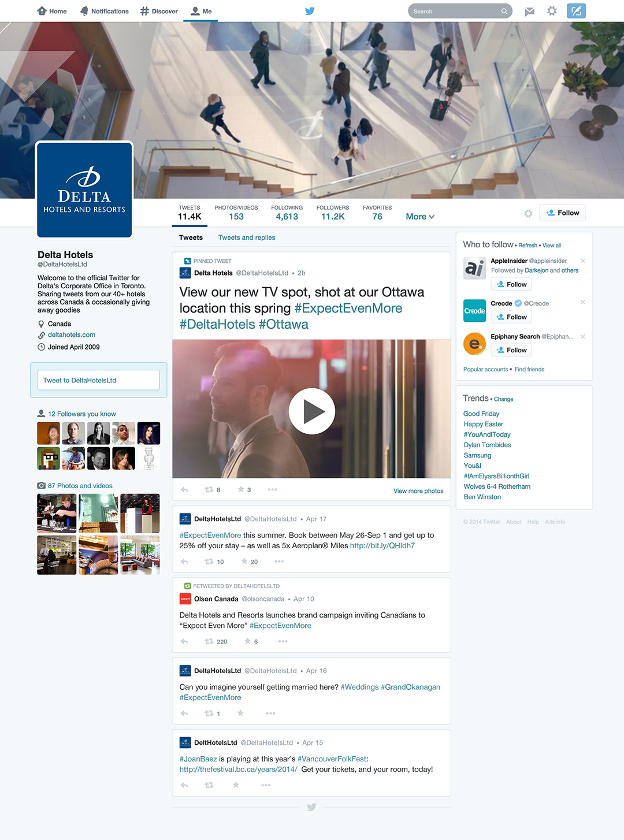
Task: Open the top bar settings gear
Action: pyautogui.click(x=552, y=11)
